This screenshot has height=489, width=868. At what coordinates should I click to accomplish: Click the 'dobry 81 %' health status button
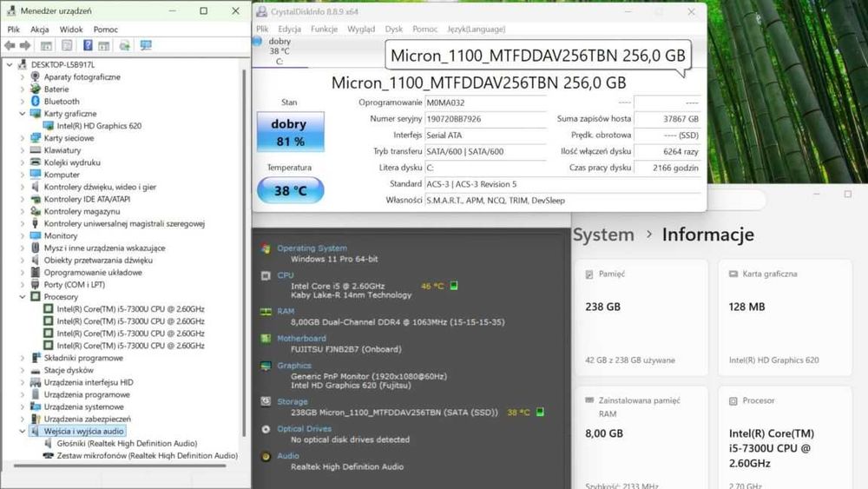point(290,132)
